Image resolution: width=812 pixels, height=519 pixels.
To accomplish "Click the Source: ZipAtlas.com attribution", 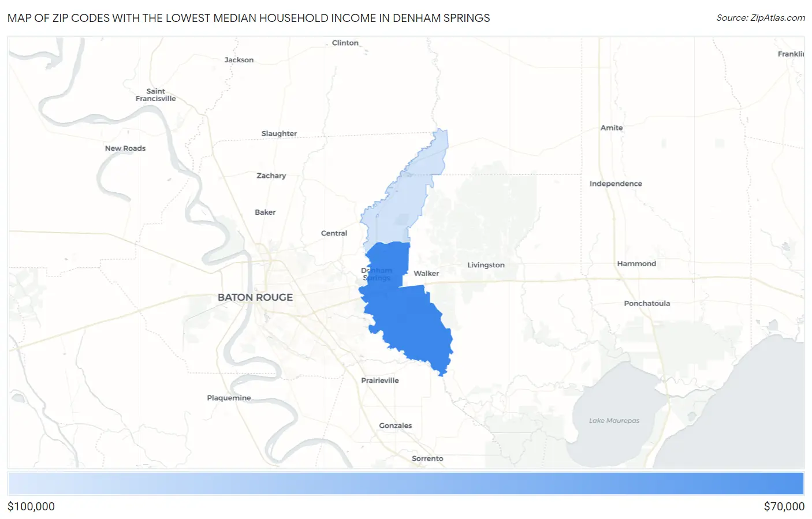I will tap(761, 18).
